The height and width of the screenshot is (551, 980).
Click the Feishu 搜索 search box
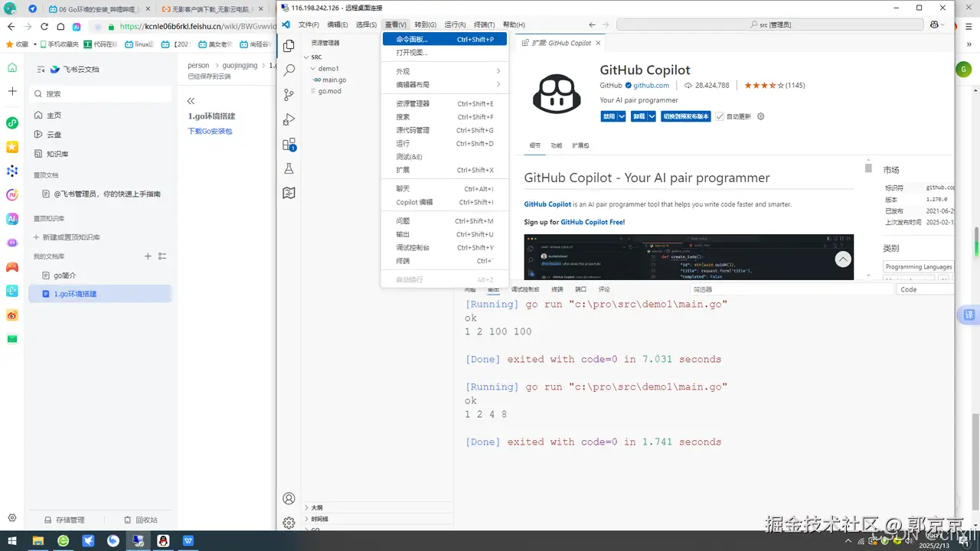(x=100, y=93)
